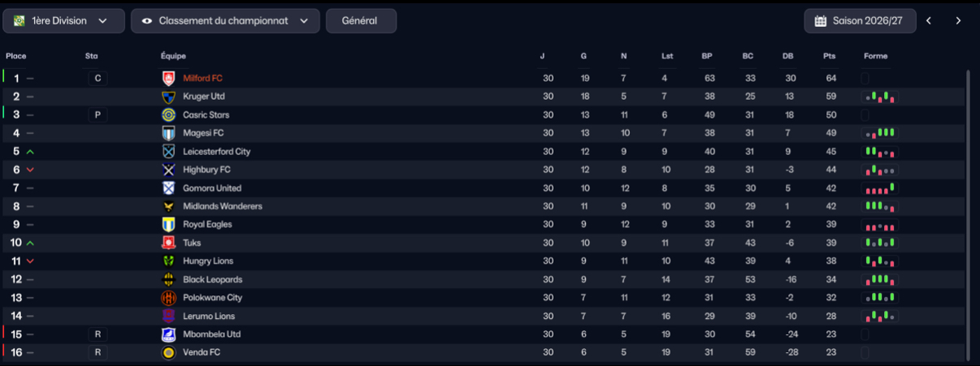This screenshot has height=366, width=980.
Task: Select the Général view button
Action: (361, 21)
